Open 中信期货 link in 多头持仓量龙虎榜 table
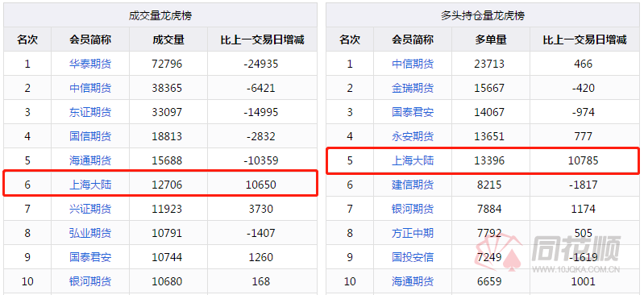The height and width of the screenshot is (295, 644). (x=413, y=64)
